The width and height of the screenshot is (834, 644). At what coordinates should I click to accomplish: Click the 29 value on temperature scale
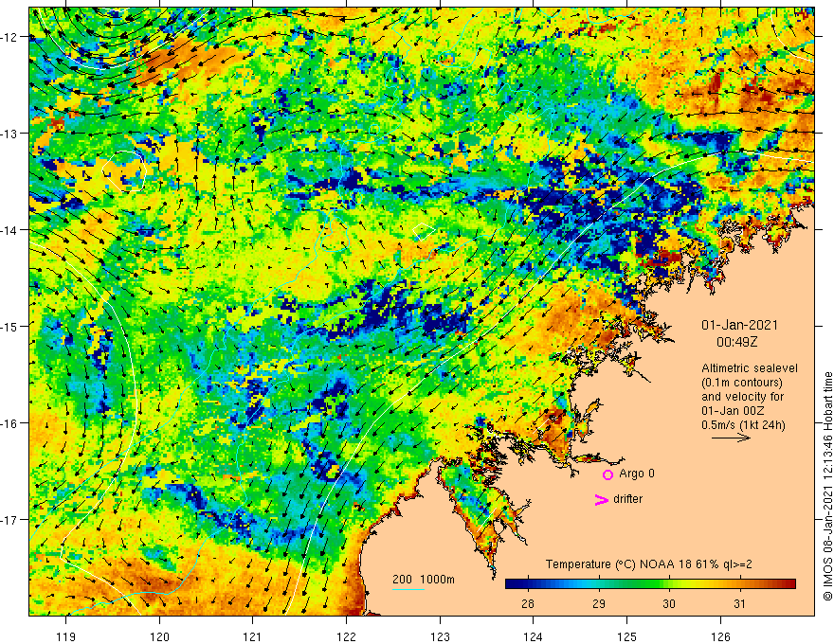point(599,603)
